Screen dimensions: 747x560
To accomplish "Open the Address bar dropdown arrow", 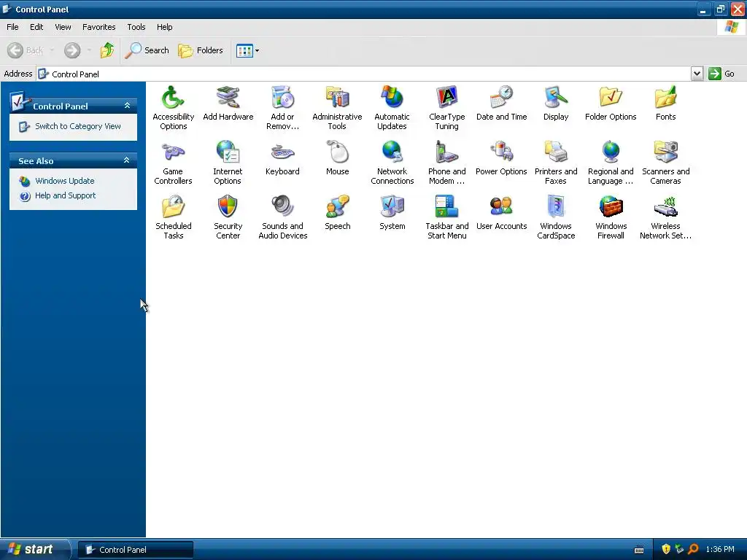I will point(697,74).
